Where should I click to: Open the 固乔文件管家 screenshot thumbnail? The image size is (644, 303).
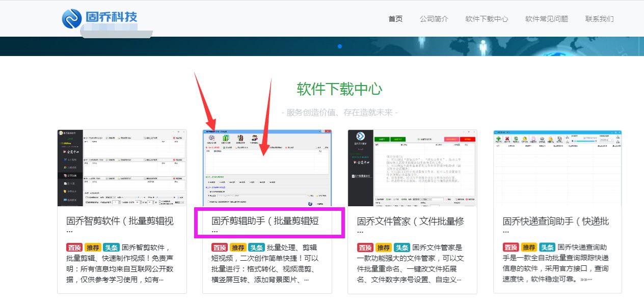412,168
